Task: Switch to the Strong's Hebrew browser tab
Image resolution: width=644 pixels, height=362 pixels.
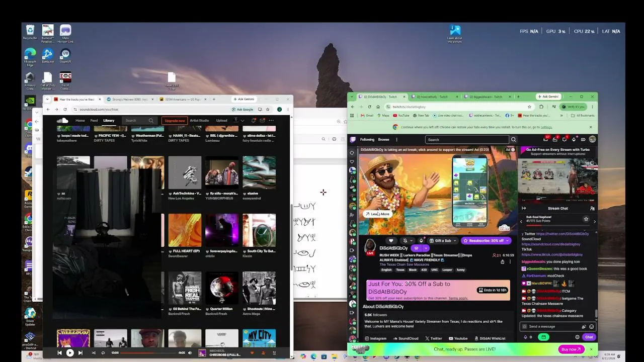Action: tap(129, 99)
